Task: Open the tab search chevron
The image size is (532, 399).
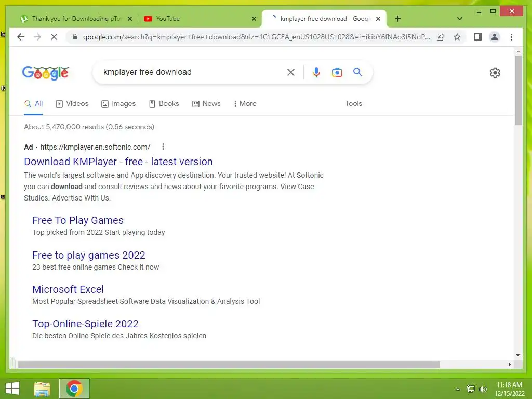Action: (x=459, y=19)
